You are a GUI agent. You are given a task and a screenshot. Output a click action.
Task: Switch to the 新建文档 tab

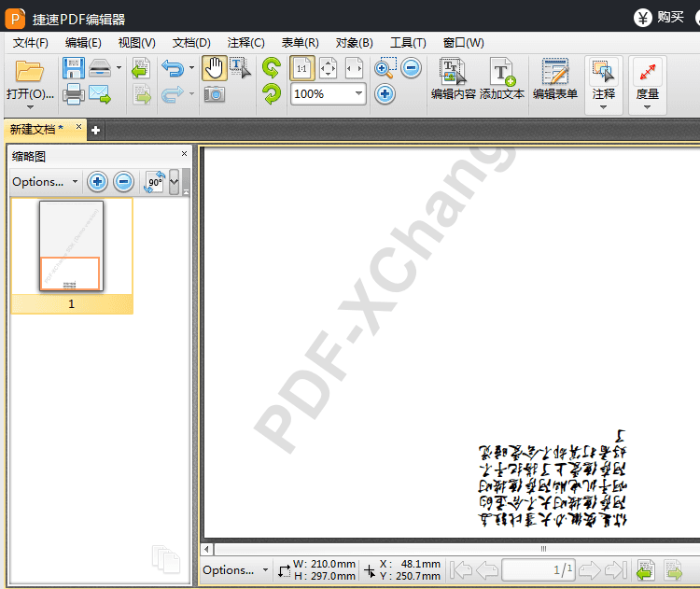(36, 130)
